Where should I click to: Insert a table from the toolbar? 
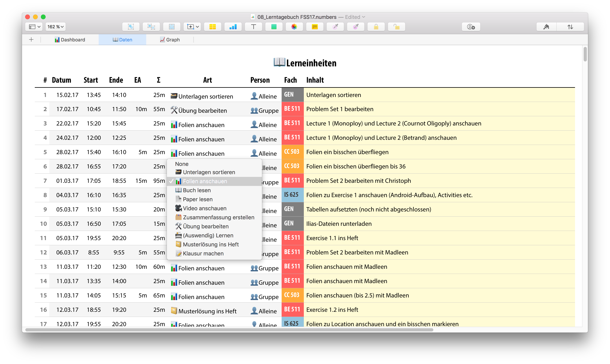coord(212,27)
